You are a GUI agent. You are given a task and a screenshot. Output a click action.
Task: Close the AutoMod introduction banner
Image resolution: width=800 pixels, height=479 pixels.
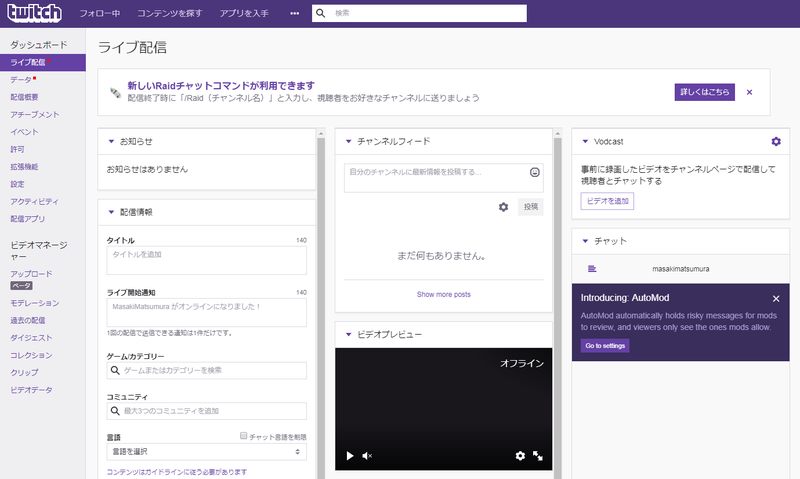click(x=776, y=298)
